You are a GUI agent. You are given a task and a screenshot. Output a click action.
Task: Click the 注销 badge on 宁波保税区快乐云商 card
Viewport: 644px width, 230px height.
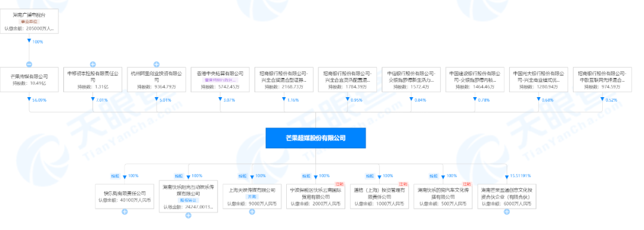point(340,184)
